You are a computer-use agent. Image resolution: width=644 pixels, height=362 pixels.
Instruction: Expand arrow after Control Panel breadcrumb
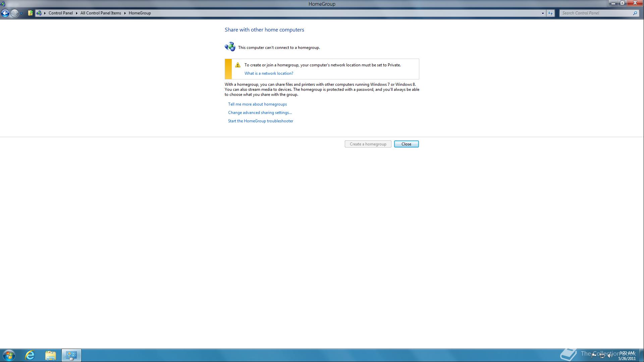coord(76,13)
